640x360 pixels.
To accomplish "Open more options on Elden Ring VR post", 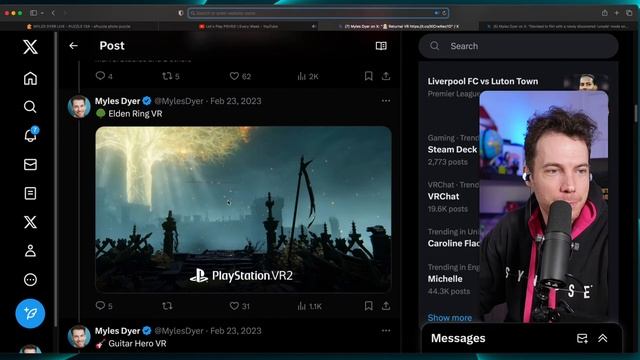I will 386,101.
